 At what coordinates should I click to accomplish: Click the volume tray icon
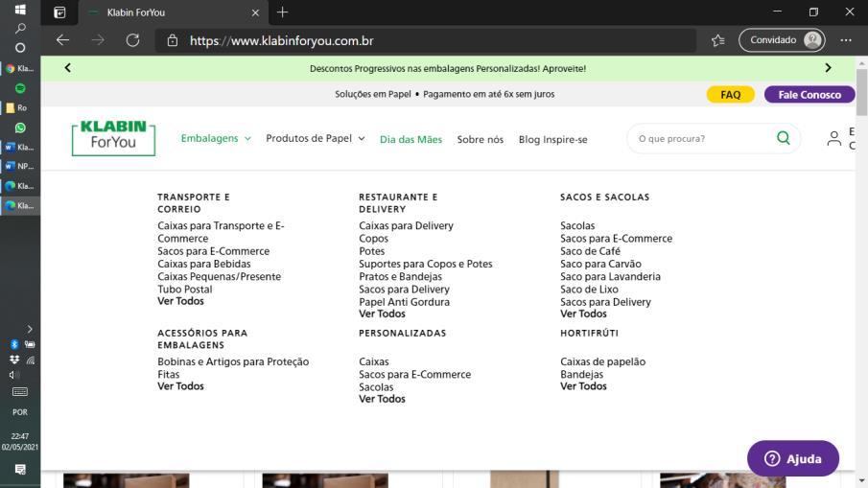tap(14, 375)
